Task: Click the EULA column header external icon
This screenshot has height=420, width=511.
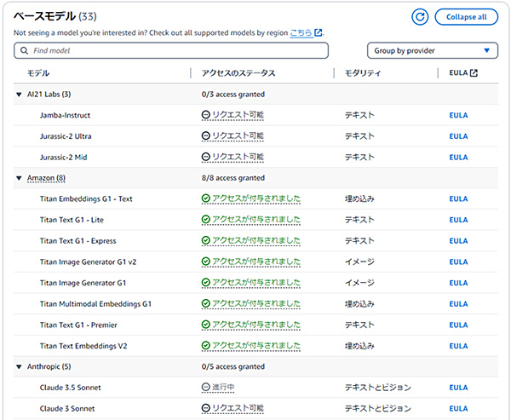Action: pos(474,73)
